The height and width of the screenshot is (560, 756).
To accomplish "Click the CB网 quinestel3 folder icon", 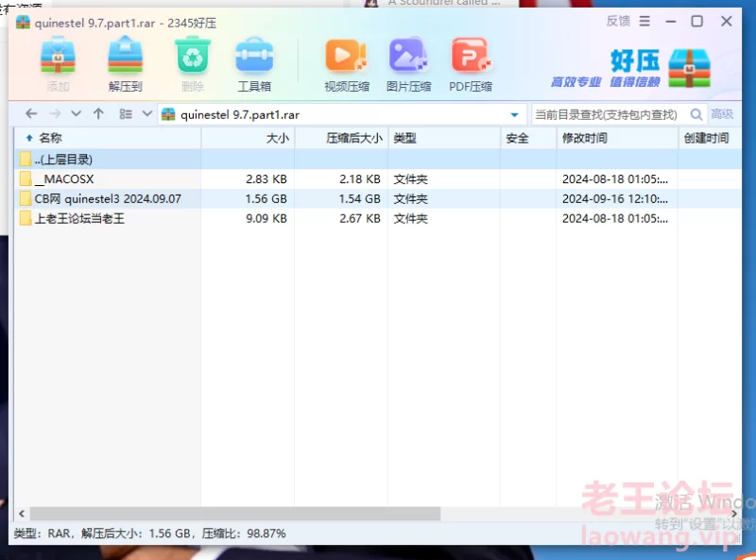I will [x=26, y=198].
